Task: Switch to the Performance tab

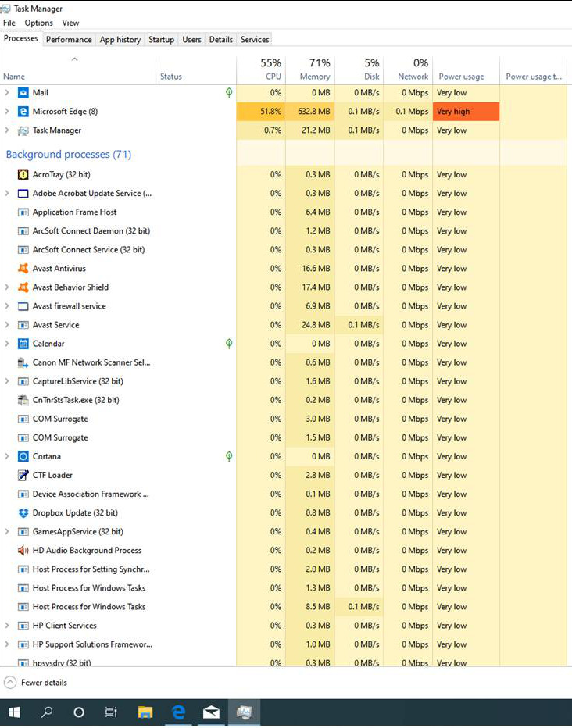Action: pyautogui.click(x=69, y=40)
